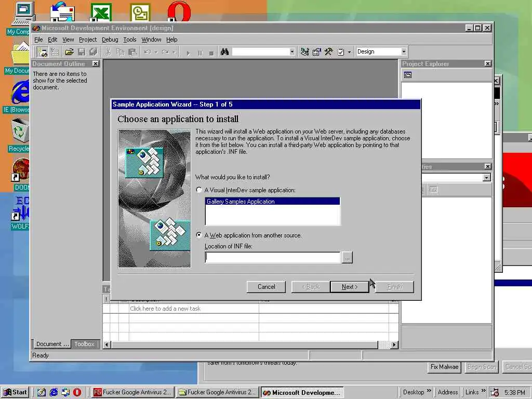The height and width of the screenshot is (399, 532).
Task: Click the icon in Project Explorer panel toolbar
Action: [x=408, y=75]
